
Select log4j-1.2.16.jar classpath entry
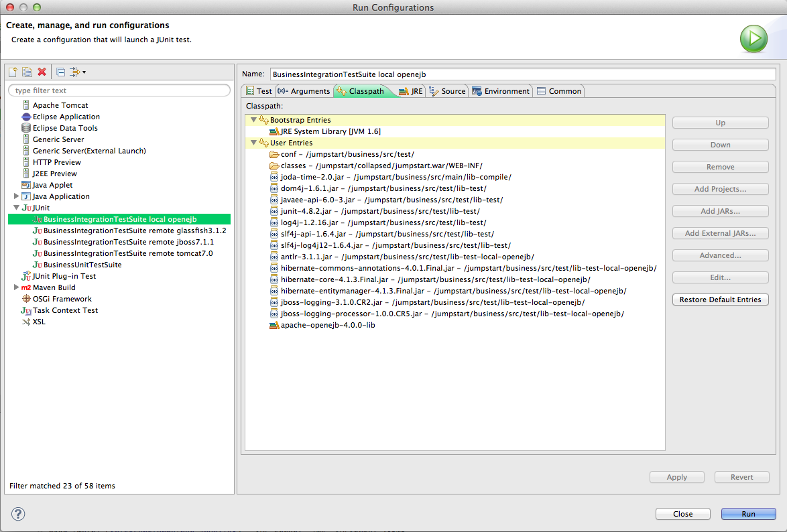(378, 222)
